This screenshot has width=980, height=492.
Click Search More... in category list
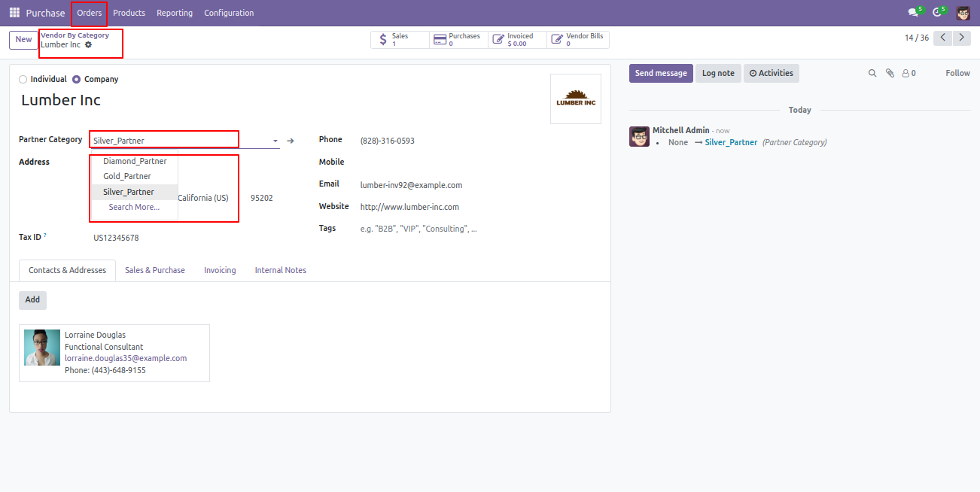click(x=134, y=207)
